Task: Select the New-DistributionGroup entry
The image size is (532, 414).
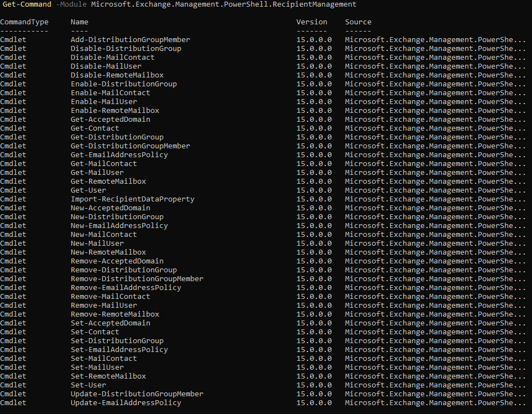Action: (117, 216)
